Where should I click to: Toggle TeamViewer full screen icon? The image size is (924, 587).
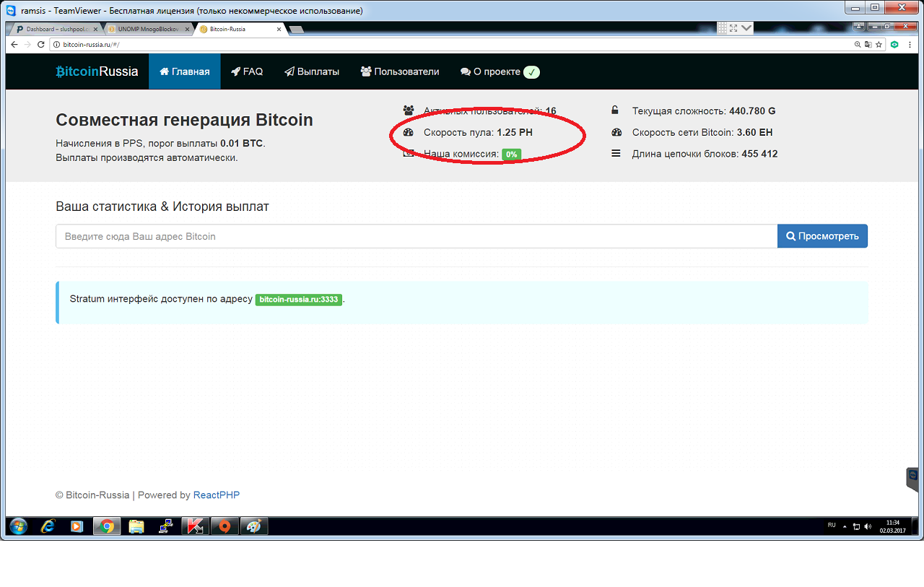point(733,28)
